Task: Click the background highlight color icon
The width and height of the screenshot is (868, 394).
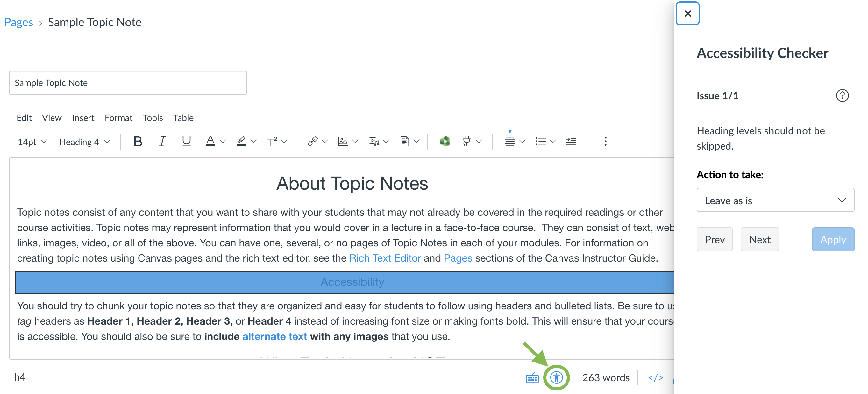Action: [x=241, y=141]
